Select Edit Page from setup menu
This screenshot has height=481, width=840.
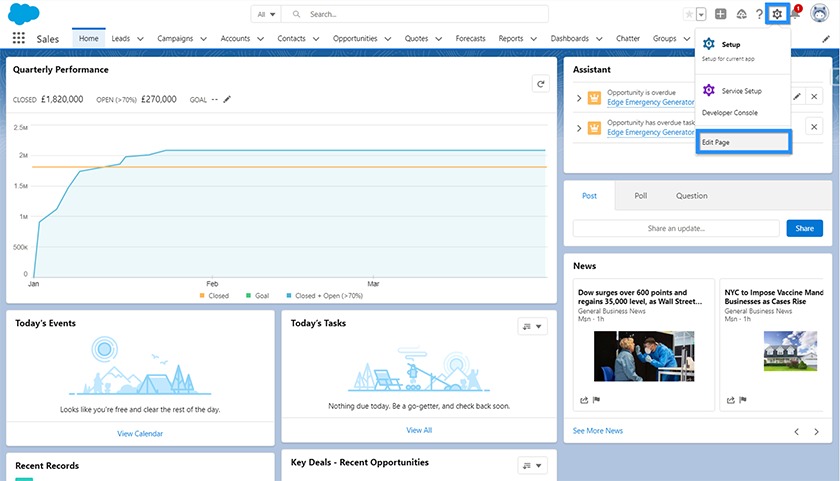click(x=743, y=142)
